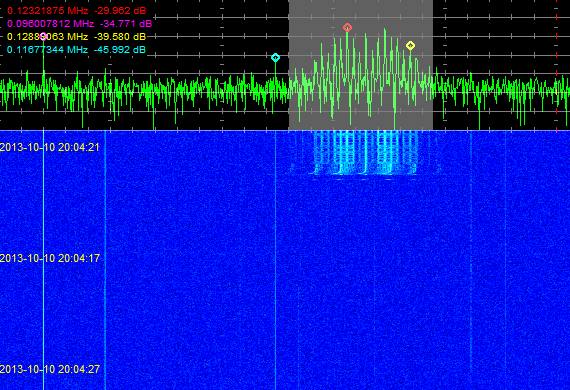Click the magenta -34.771 dB readout

click(x=123, y=24)
